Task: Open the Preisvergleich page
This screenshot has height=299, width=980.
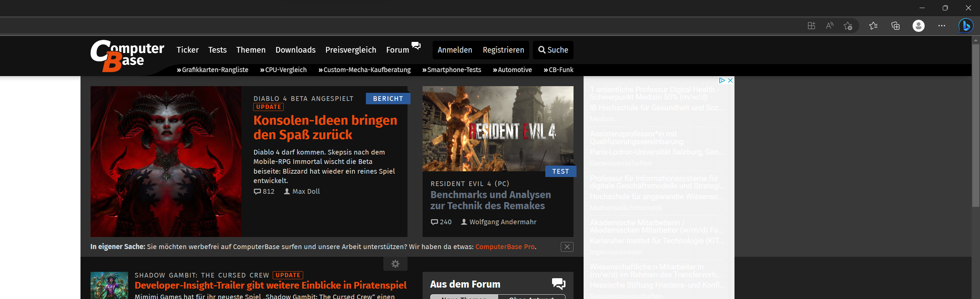Action: (x=350, y=50)
